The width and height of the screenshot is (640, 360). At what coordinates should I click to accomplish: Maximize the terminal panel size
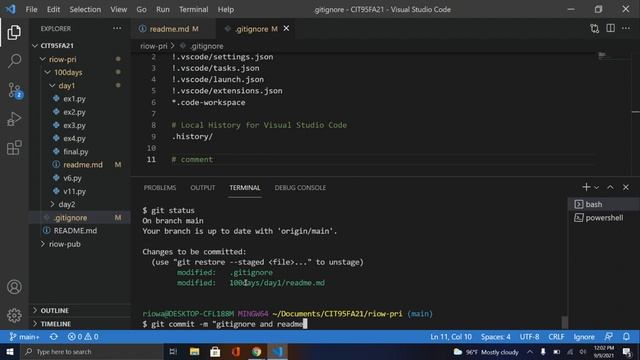[610, 187]
